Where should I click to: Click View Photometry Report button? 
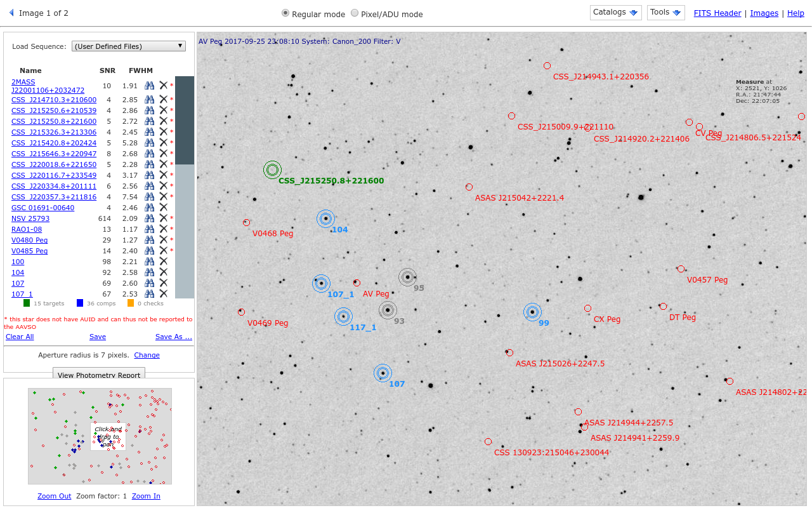click(99, 374)
